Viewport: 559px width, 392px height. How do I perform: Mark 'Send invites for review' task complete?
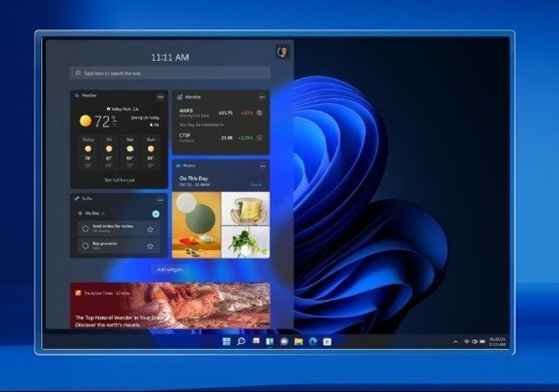tap(85, 229)
